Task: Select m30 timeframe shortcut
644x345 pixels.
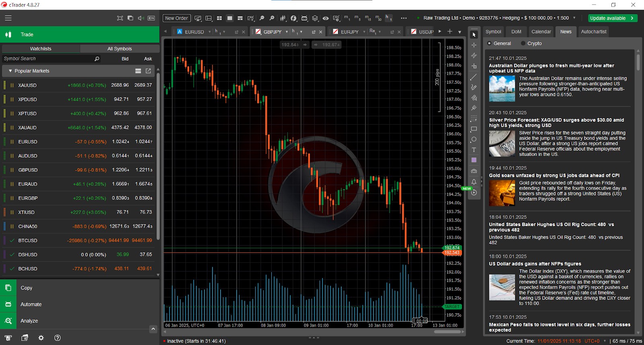Action: pos(378,18)
